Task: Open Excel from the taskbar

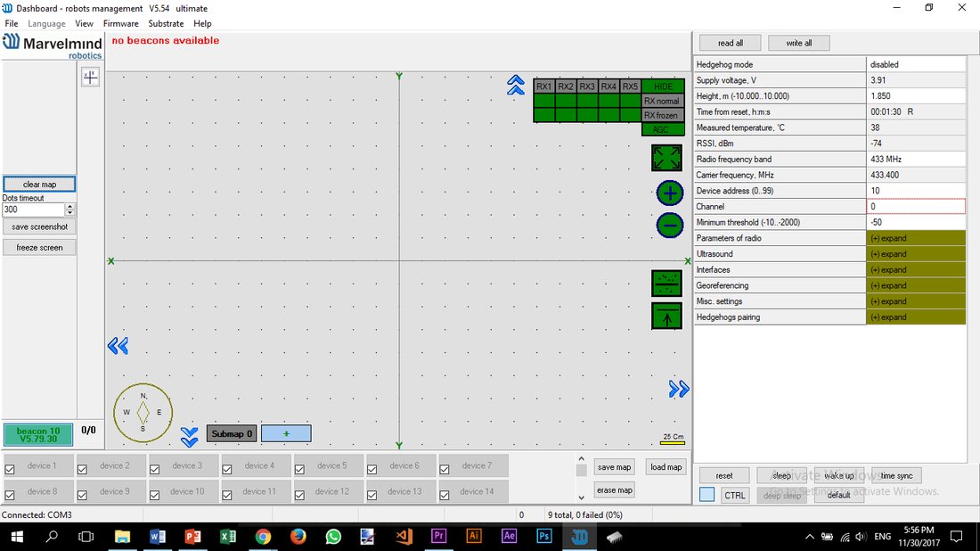Action: [x=227, y=537]
